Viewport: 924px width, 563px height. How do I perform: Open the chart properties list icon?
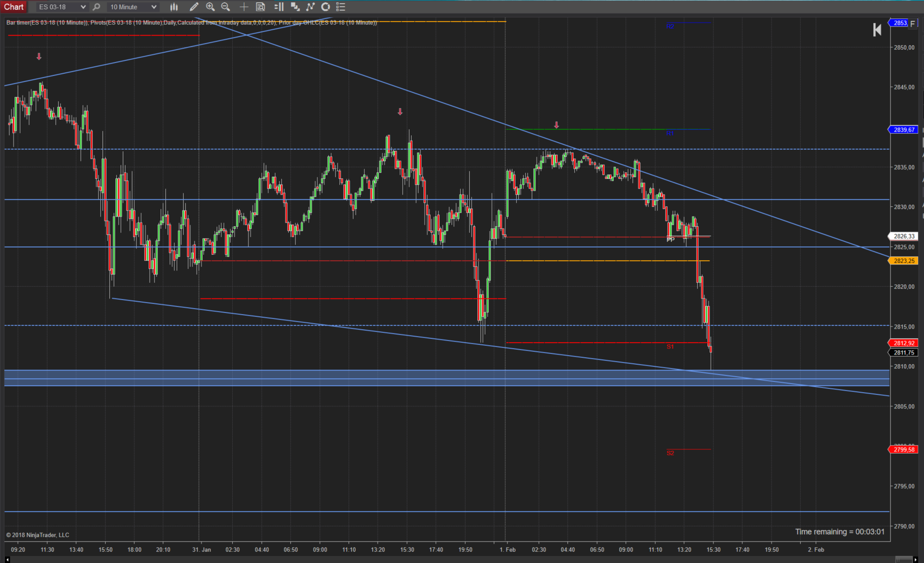[x=341, y=7]
